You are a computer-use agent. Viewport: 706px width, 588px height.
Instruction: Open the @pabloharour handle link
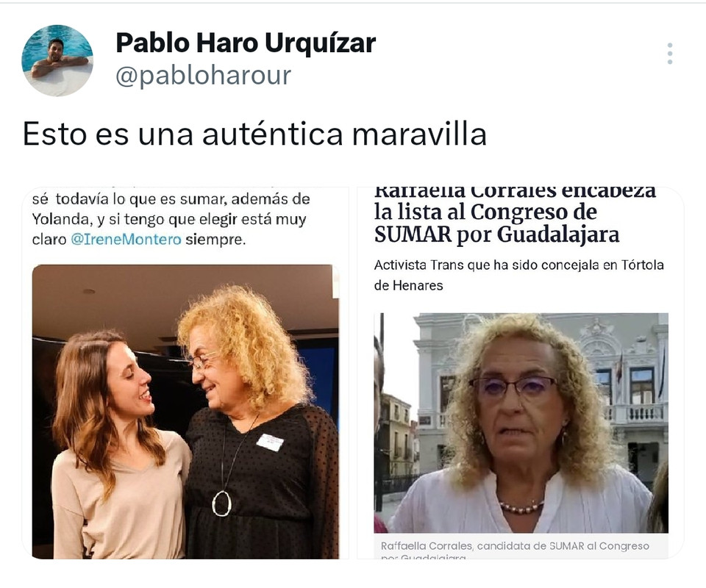coord(203,76)
